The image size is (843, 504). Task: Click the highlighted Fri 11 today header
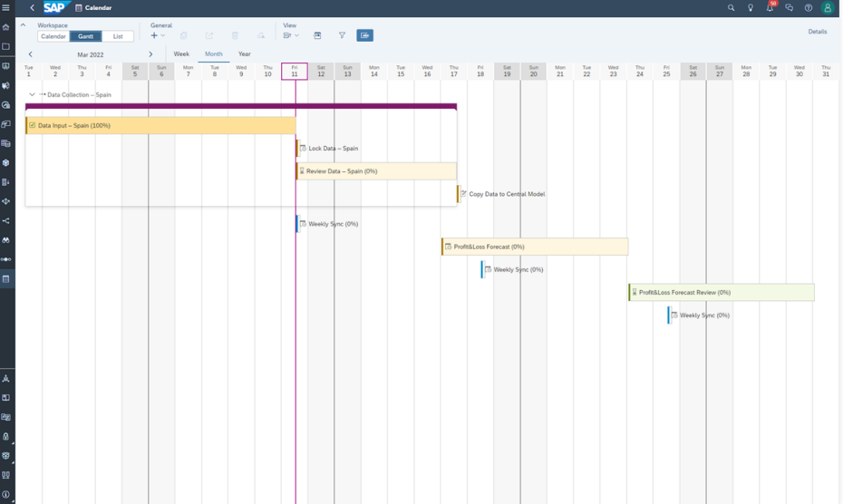point(295,71)
